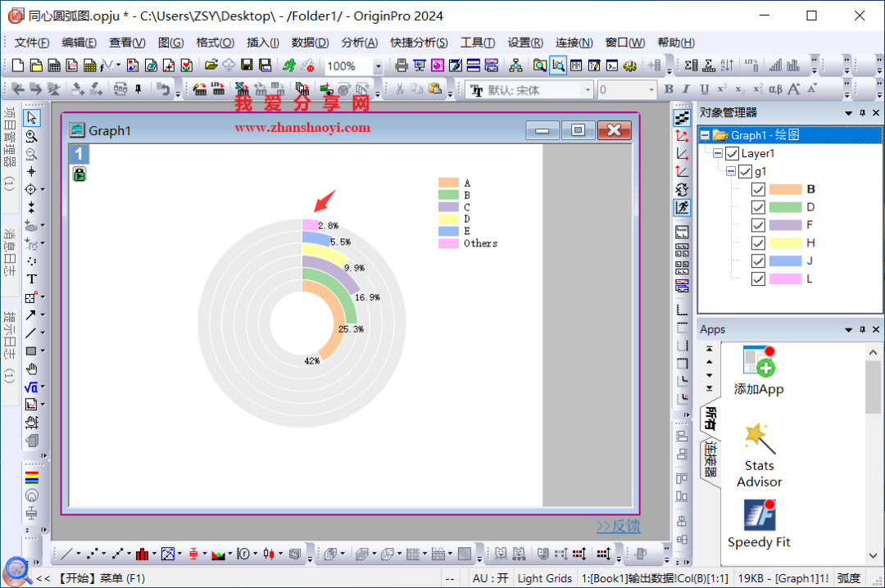
Task: Click the blue legend swatch for E
Action: pos(448,231)
